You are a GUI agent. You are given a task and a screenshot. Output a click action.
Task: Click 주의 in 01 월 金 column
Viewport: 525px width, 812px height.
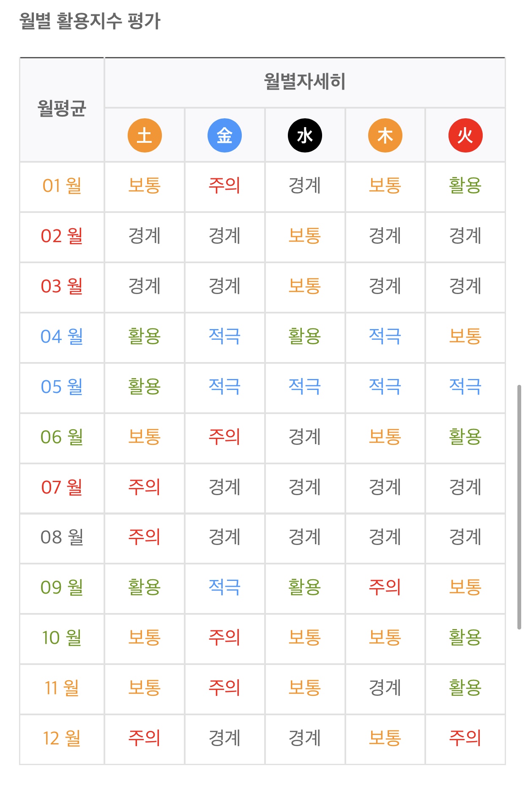(224, 186)
